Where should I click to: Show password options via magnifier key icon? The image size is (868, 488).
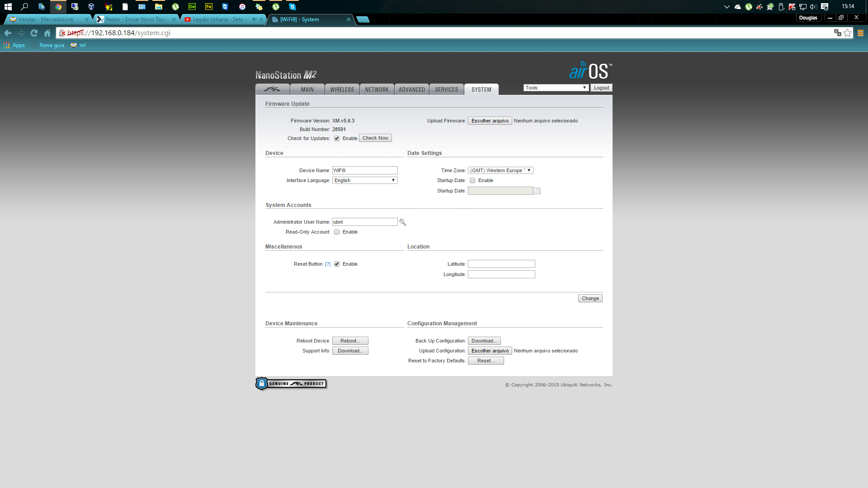coord(403,222)
